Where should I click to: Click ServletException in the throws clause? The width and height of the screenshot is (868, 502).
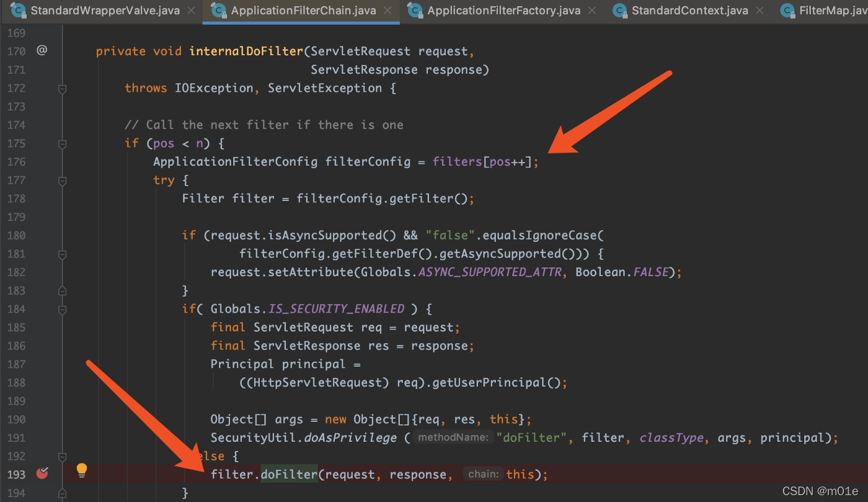(x=325, y=88)
